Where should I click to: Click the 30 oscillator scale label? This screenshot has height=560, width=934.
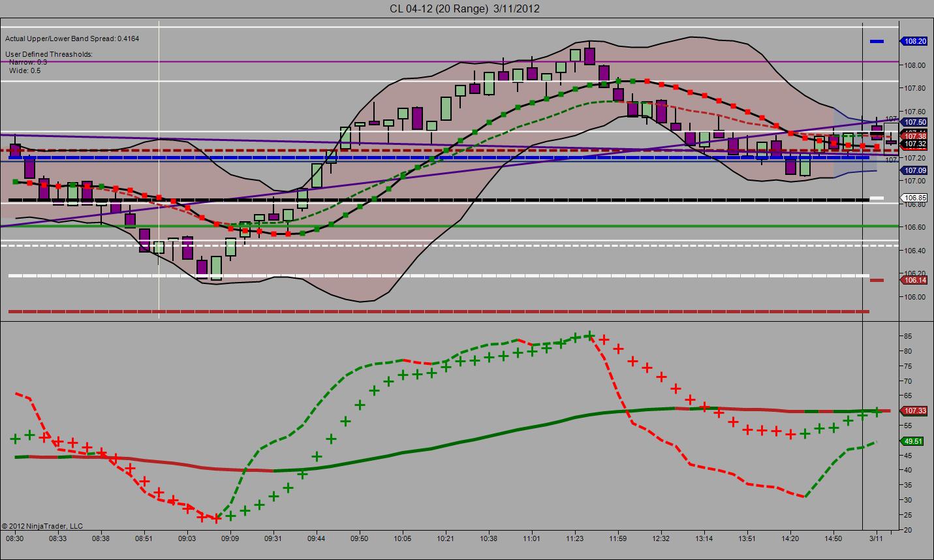pyautogui.click(x=908, y=501)
